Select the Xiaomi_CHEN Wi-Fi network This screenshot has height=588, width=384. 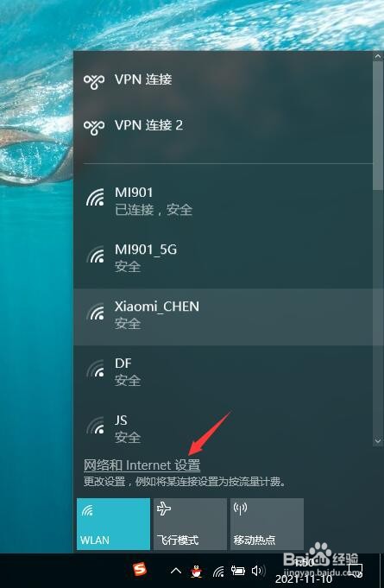tap(223, 317)
